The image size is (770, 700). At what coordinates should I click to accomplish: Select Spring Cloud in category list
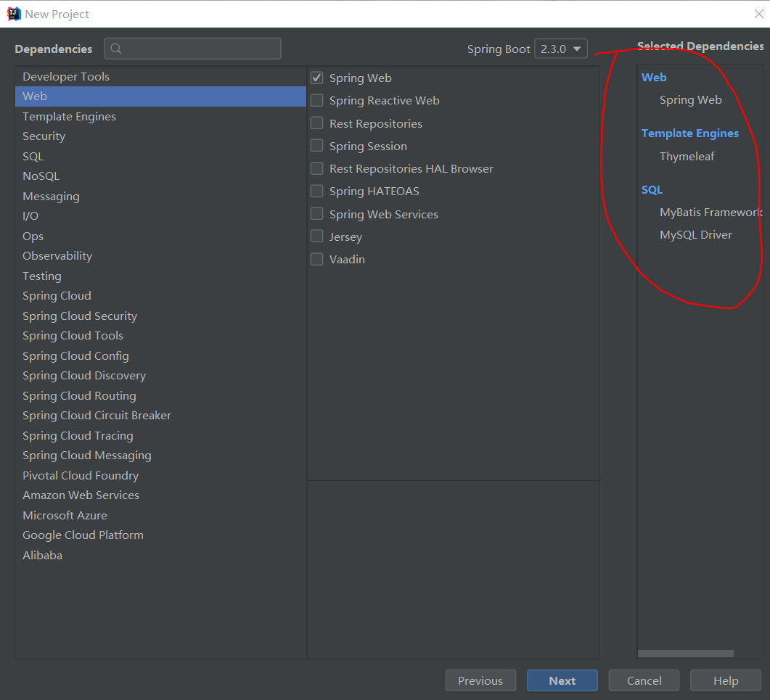point(160,295)
